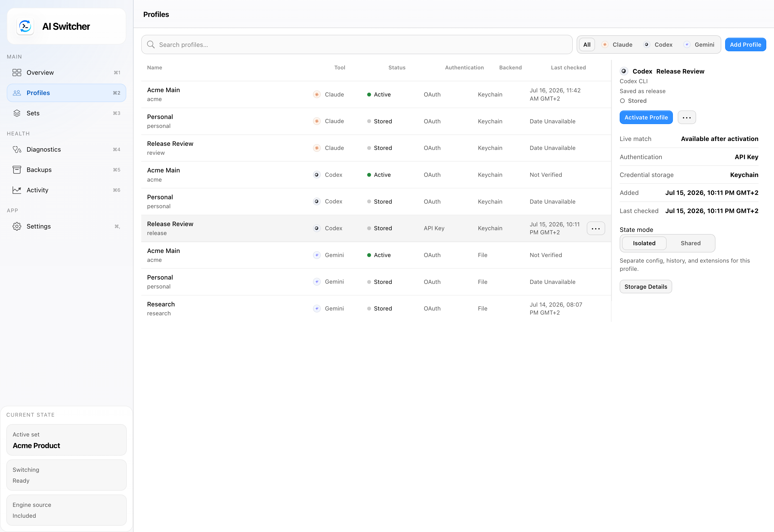
Task: Click the Active set Acme Product card
Action: (x=66, y=440)
